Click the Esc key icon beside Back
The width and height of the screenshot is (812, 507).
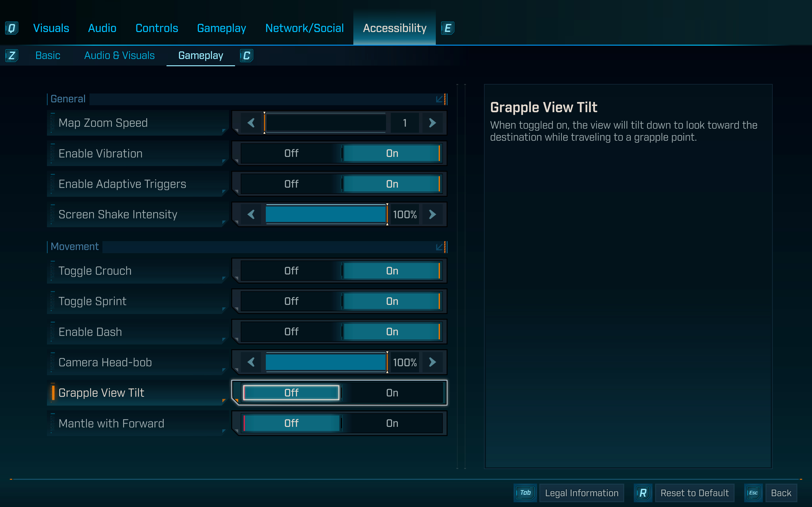tap(753, 492)
